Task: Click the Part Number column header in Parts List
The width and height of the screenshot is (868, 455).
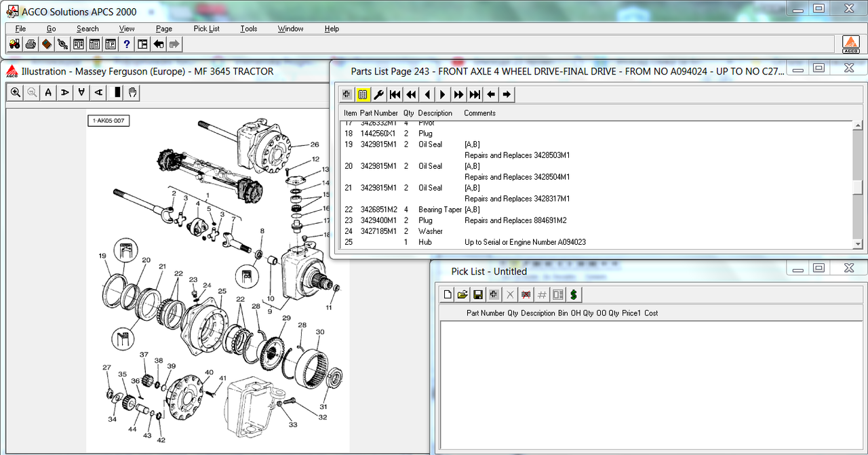Action: pos(379,113)
